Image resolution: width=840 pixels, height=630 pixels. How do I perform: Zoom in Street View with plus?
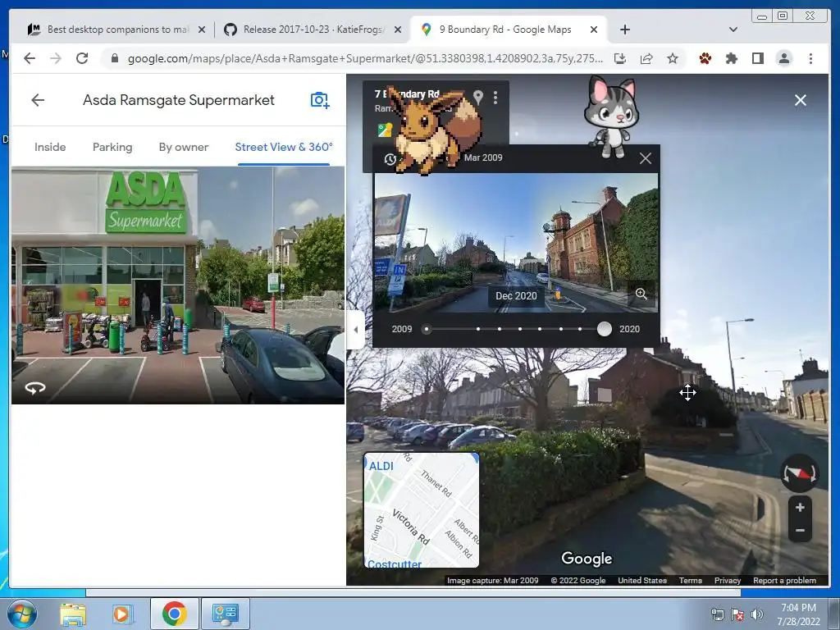(800, 507)
